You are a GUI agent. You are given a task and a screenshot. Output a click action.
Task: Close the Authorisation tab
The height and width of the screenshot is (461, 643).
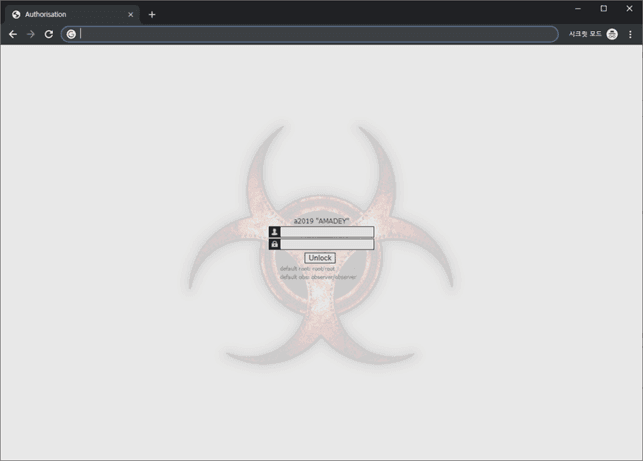[130, 15]
